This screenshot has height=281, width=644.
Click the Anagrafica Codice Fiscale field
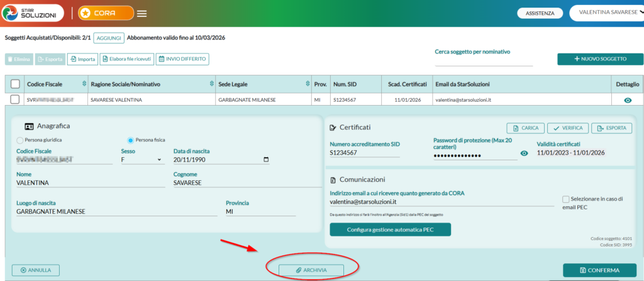65,160
